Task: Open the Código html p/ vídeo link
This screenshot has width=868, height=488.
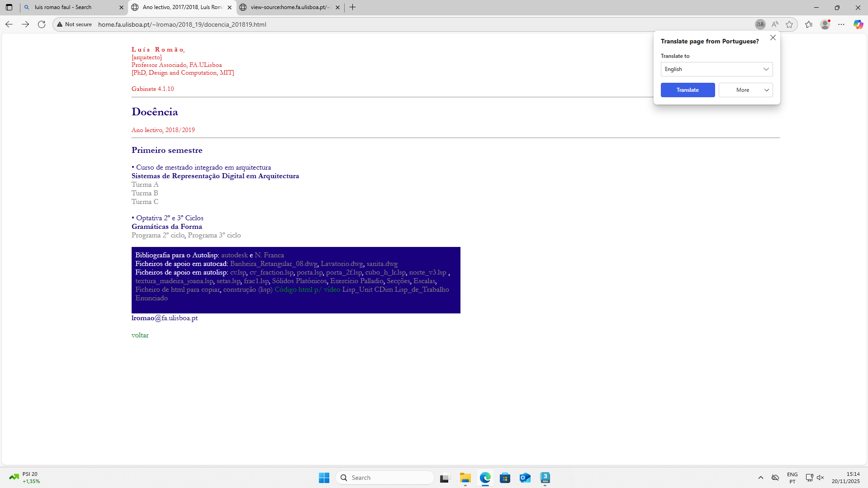Action: coord(308,289)
